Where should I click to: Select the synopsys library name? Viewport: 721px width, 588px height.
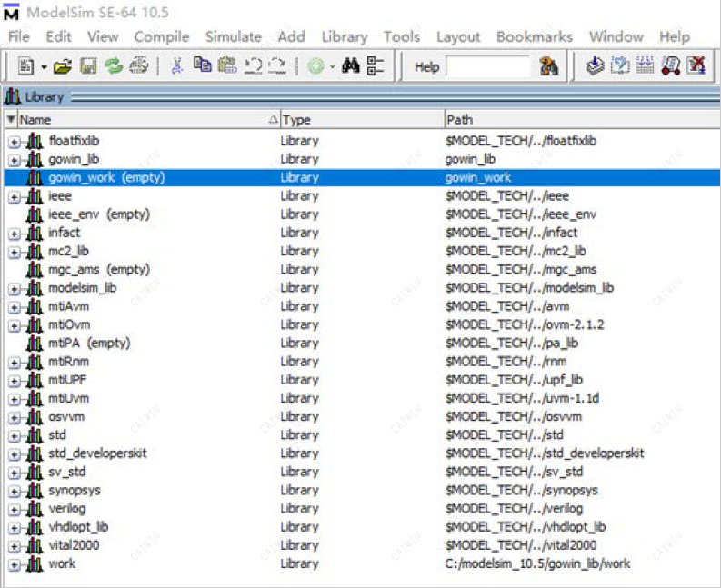pyautogui.click(x=75, y=490)
